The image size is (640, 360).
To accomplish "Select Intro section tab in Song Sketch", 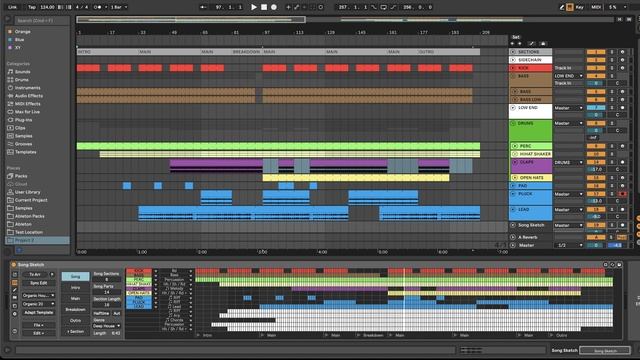I will click(x=76, y=288).
